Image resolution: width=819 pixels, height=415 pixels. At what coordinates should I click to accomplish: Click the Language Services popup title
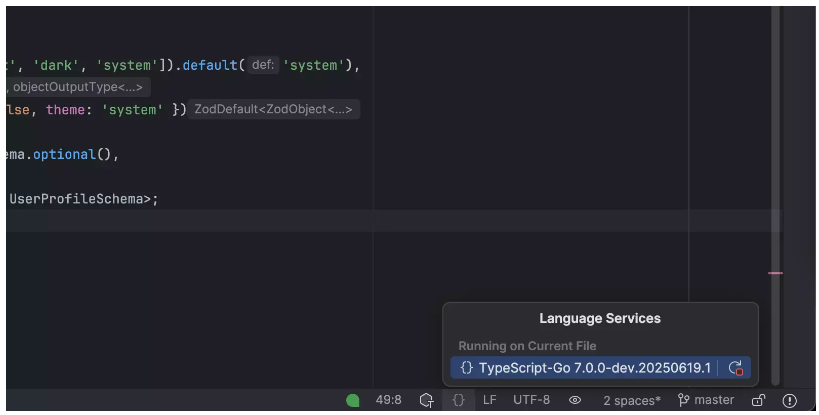[600, 318]
